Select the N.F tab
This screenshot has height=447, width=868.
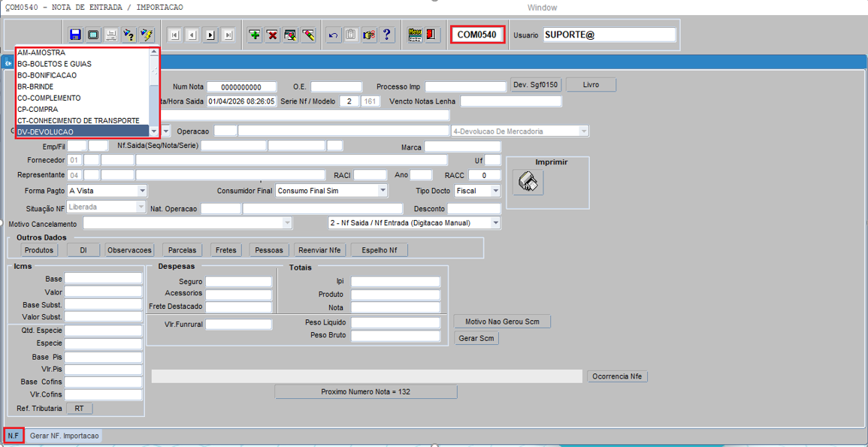[x=14, y=436]
